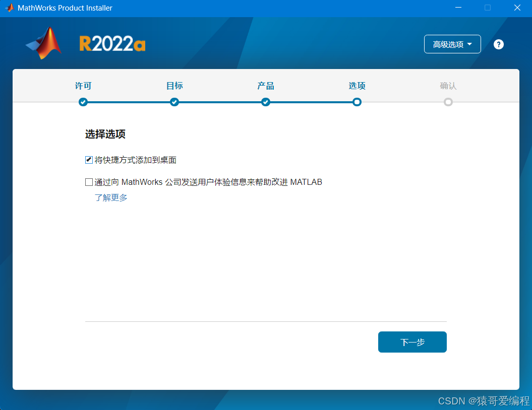532x410 pixels.
Task: Go to the 目标 step
Action: 174,86
